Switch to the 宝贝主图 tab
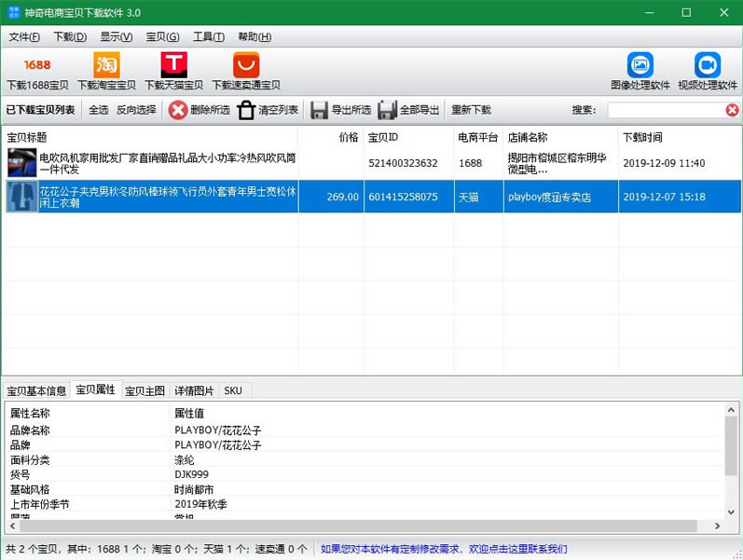 tap(144, 390)
